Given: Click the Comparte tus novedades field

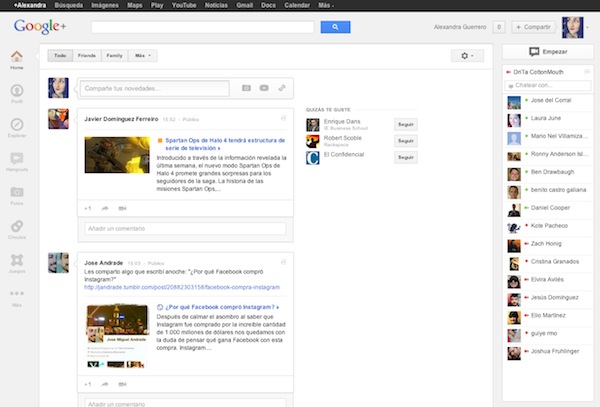Looking at the screenshot, I should pyautogui.click(x=155, y=88).
